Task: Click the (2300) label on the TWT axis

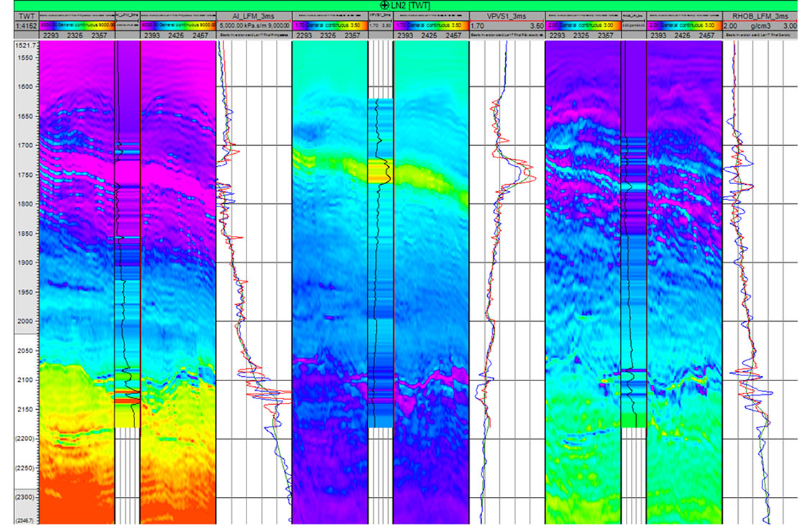Action: click(x=26, y=497)
